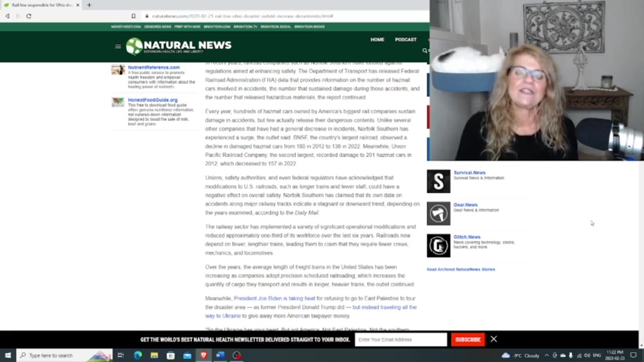This screenshot has height=362, width=644.
Task: Close the Rail line Ohio article tab
Action: 77,5
